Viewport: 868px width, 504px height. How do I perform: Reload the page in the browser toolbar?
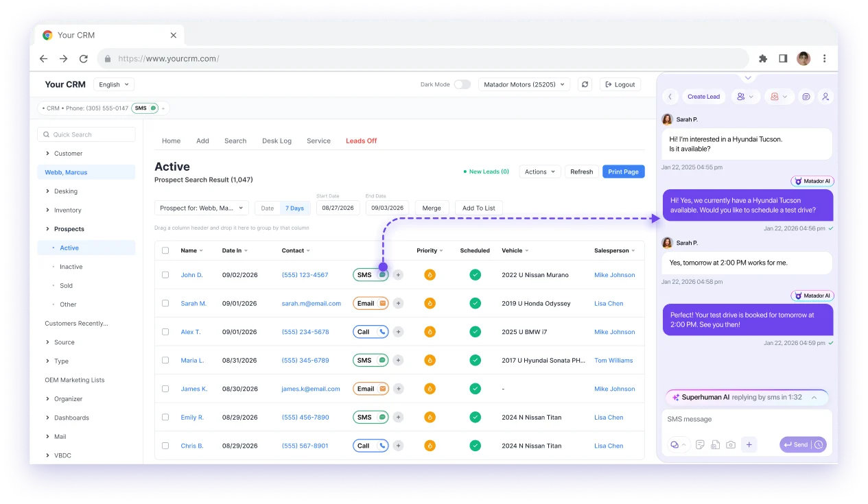click(84, 59)
